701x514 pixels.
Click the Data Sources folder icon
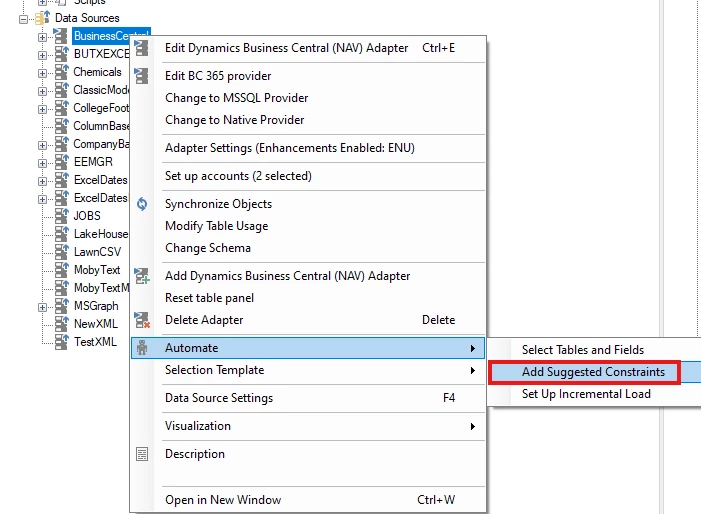click(x=42, y=18)
